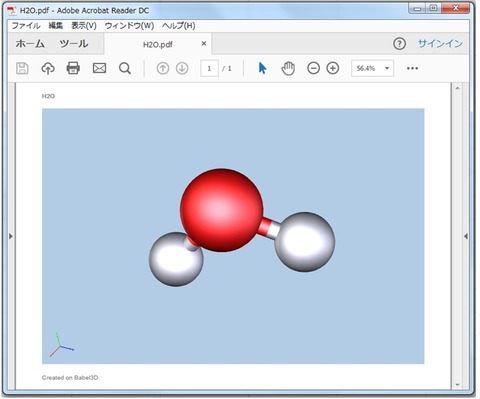
Task: Click the サインイン sign-in link
Action: [x=440, y=44]
